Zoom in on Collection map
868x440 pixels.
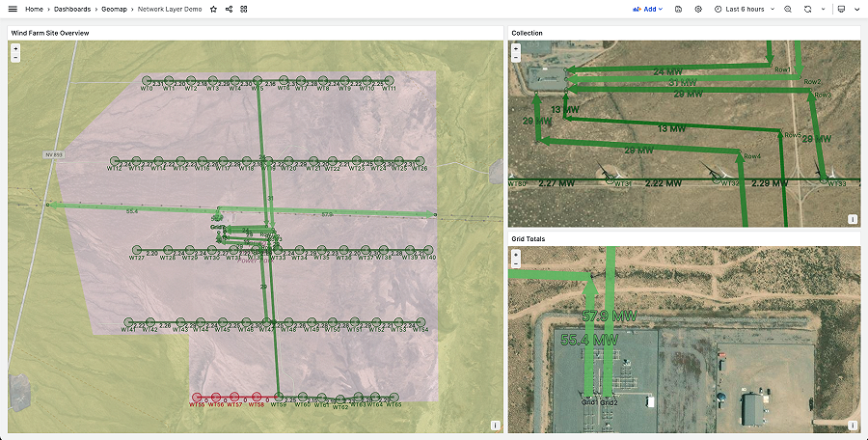[516, 49]
